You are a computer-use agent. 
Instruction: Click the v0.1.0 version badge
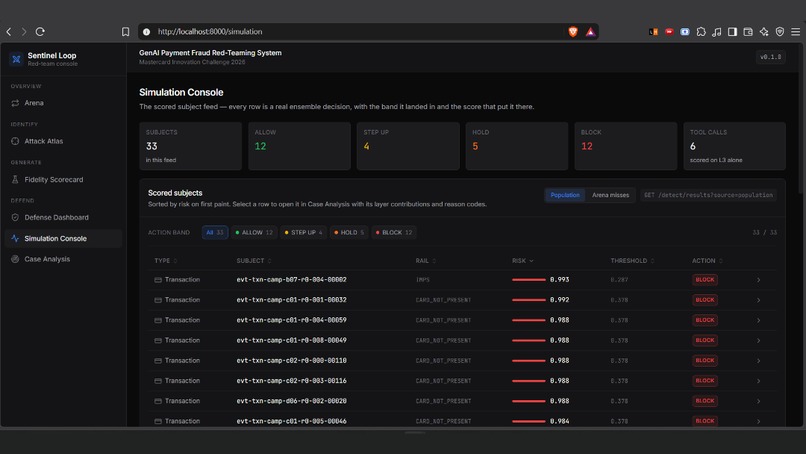(x=771, y=57)
